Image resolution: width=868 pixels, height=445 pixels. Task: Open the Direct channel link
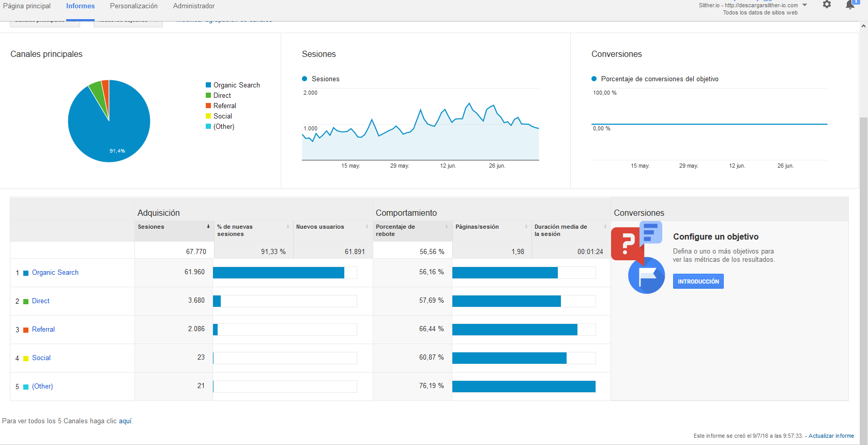tap(41, 301)
